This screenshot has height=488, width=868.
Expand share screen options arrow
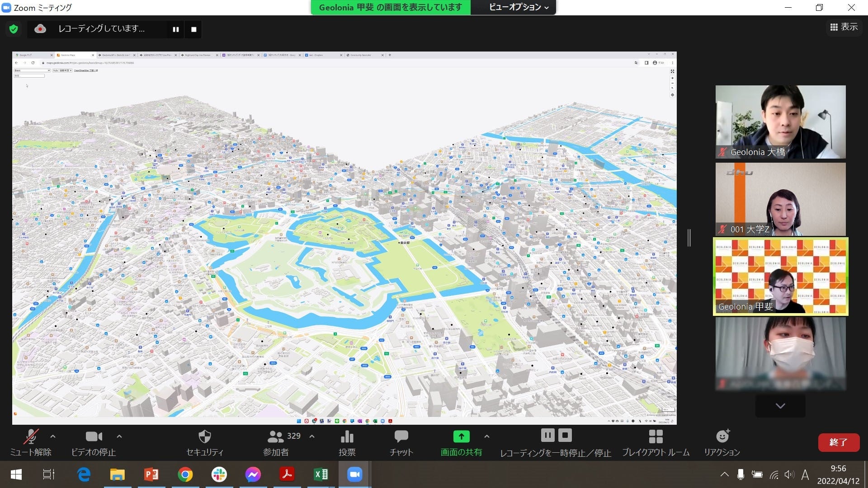486,436
